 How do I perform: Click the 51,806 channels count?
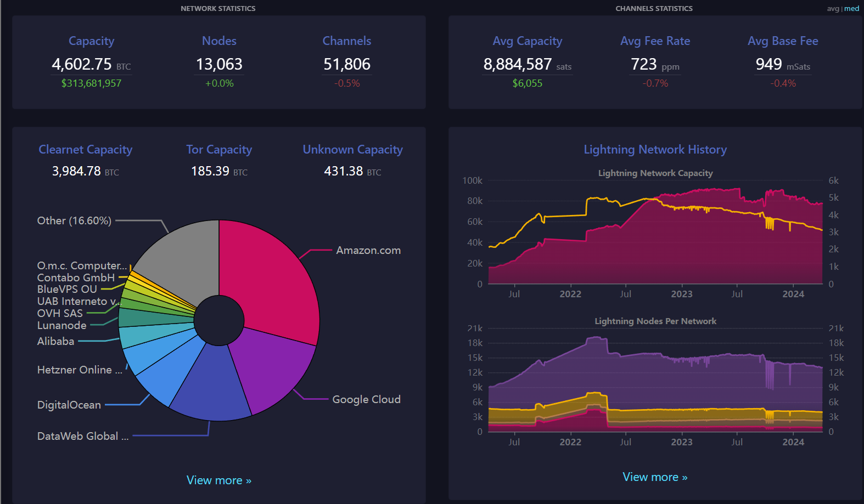click(x=347, y=65)
